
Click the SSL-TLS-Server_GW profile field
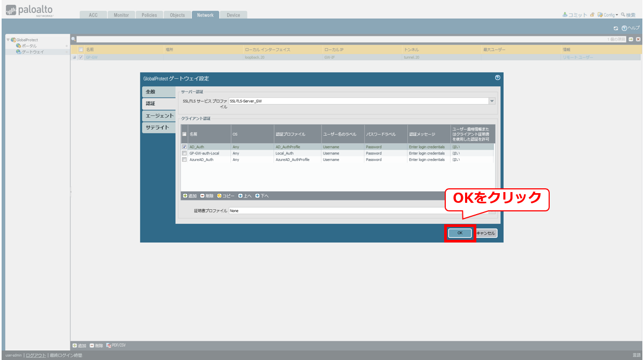358,101
